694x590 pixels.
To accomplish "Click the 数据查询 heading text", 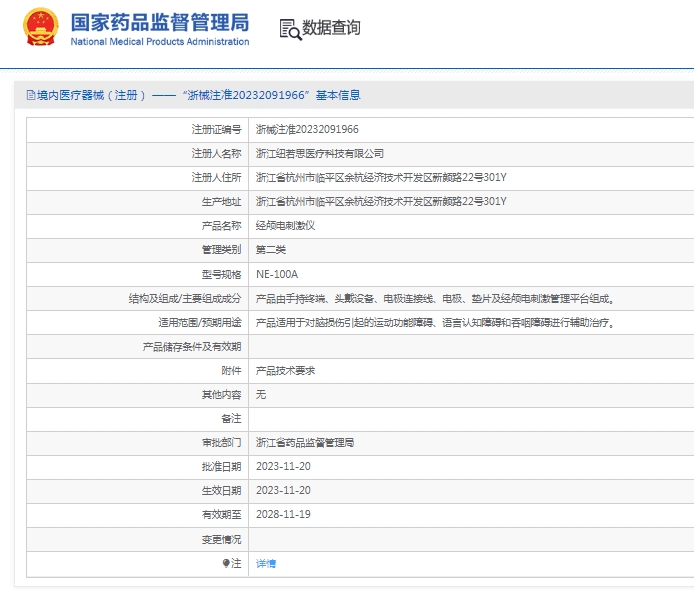I will coord(331,28).
